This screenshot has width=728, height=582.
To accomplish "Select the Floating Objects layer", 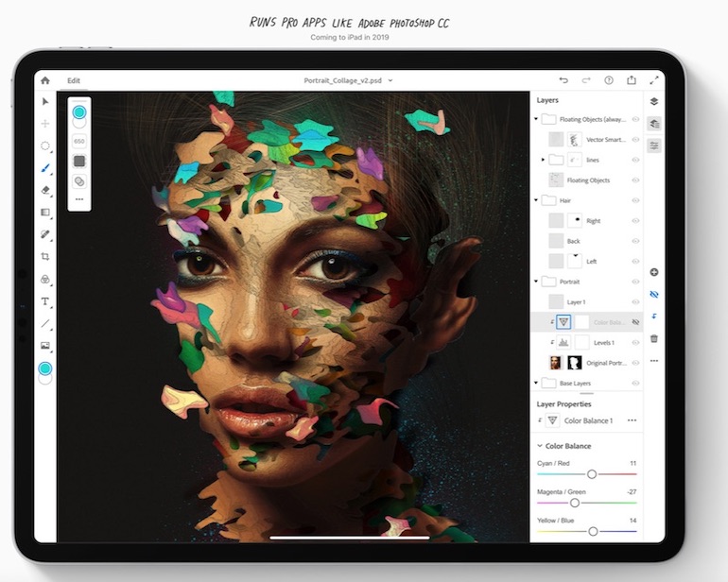I will (586, 180).
